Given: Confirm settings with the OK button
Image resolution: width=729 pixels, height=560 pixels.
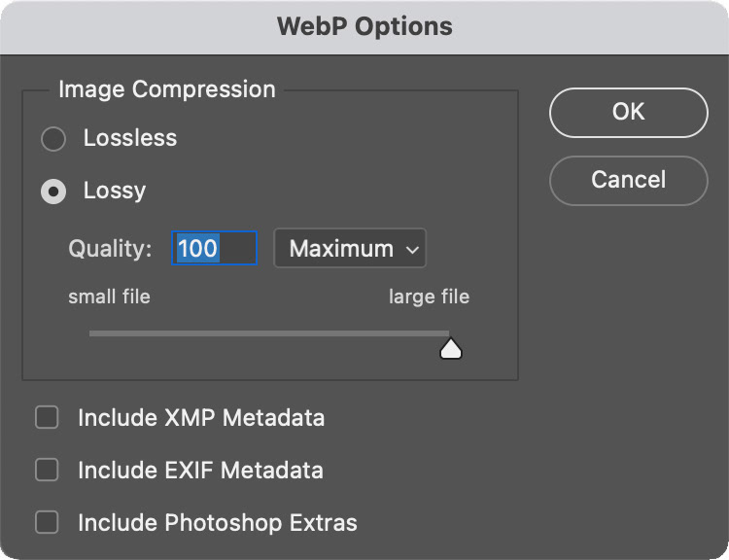Looking at the screenshot, I should click(628, 112).
